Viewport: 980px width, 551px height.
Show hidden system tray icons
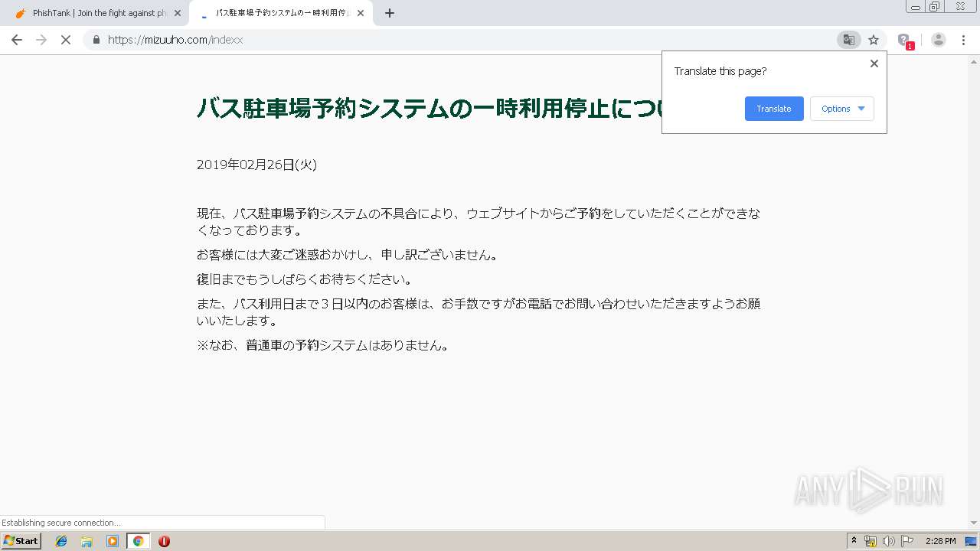(x=854, y=541)
